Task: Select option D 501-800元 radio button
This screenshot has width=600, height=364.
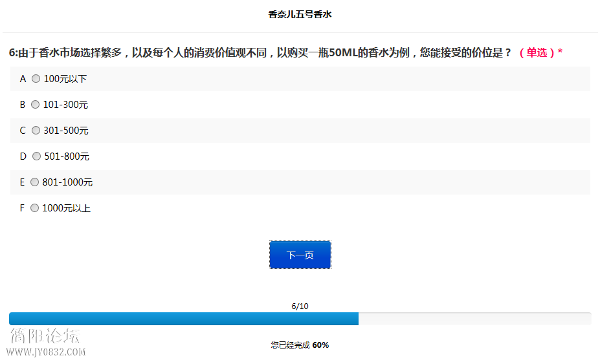Action: click(36, 156)
